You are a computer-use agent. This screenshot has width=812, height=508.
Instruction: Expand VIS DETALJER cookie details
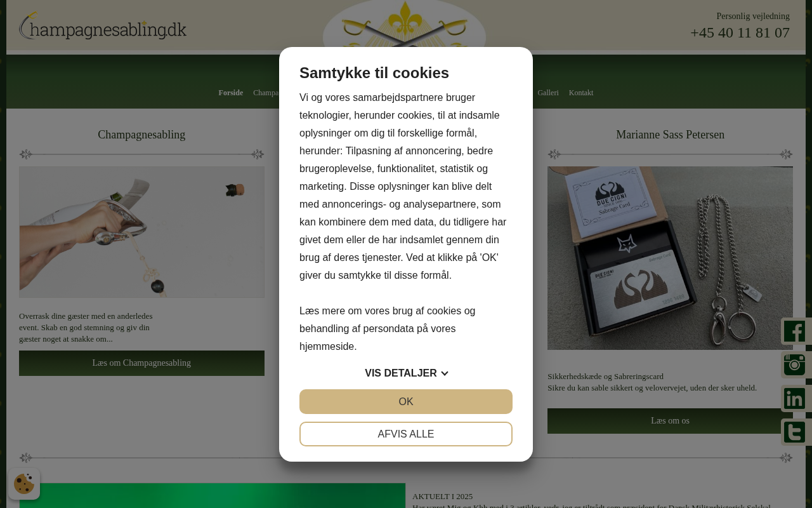(406, 373)
